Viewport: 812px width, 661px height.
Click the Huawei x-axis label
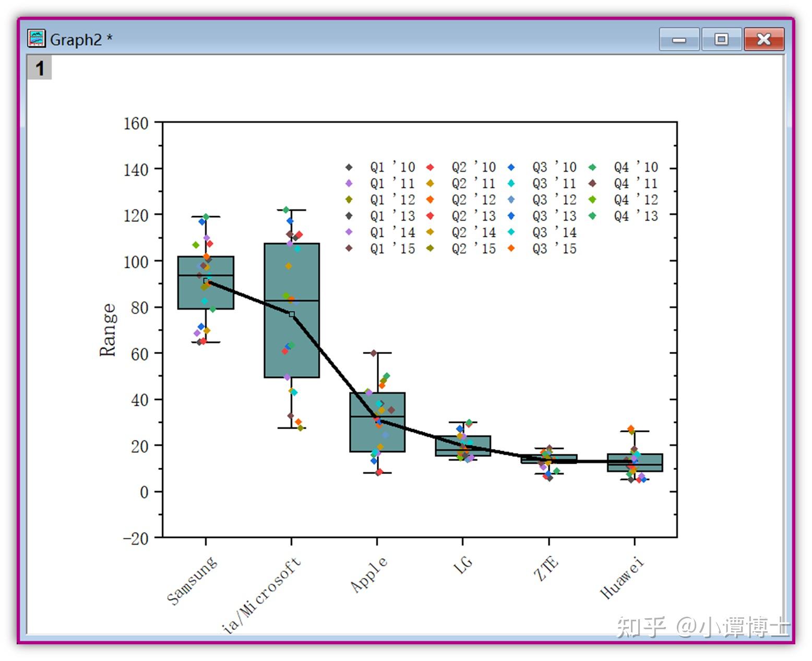[622, 577]
